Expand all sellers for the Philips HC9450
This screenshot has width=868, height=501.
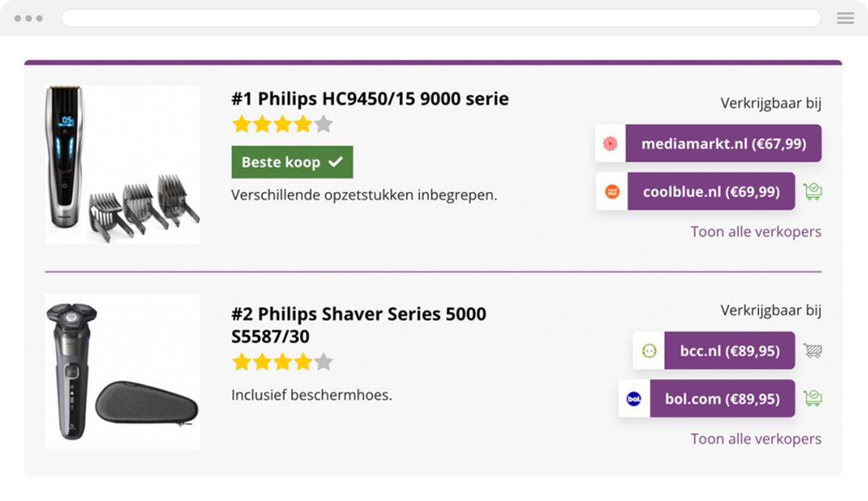[x=756, y=231]
